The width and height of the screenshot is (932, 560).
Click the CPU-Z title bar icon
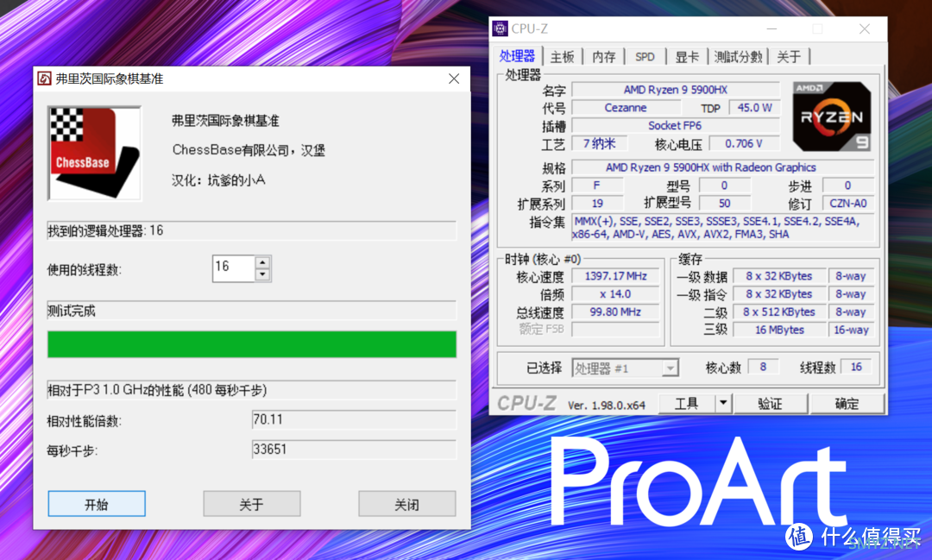501,28
